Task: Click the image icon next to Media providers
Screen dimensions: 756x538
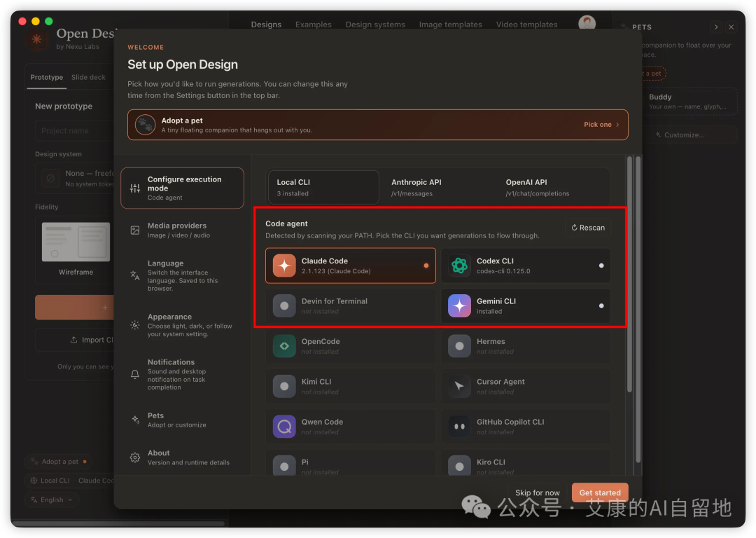Action: 135,230
